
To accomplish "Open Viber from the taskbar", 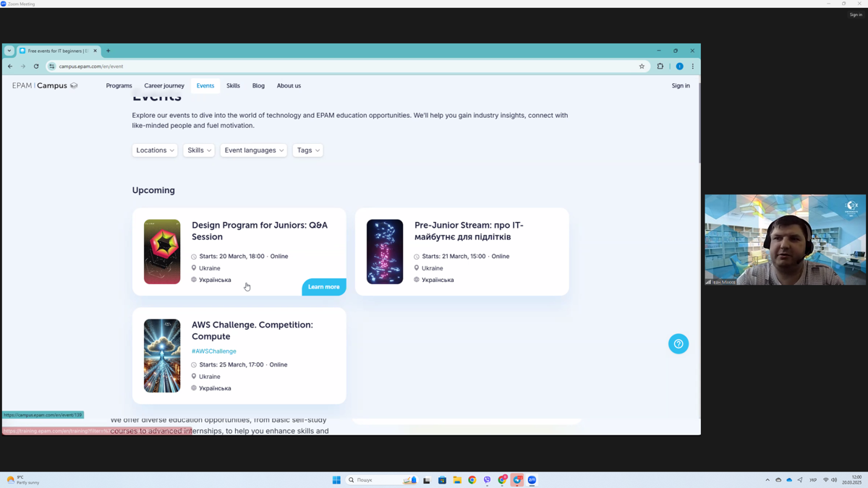I will pyautogui.click(x=488, y=480).
